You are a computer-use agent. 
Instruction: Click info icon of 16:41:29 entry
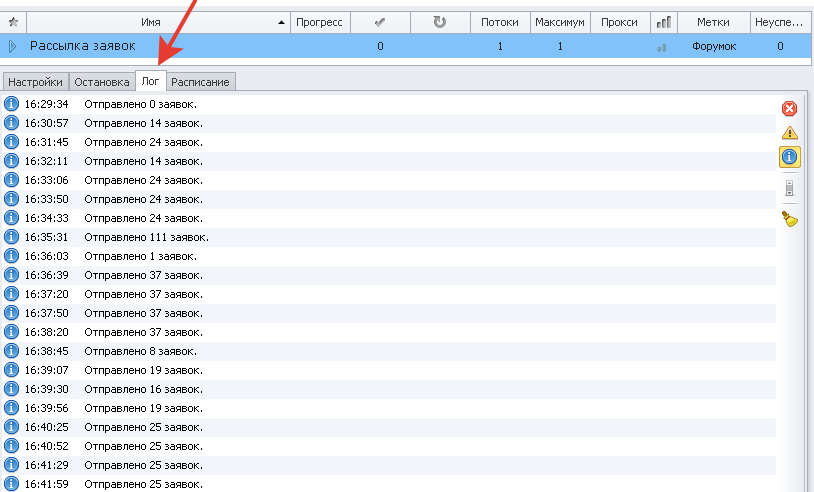[x=11, y=464]
